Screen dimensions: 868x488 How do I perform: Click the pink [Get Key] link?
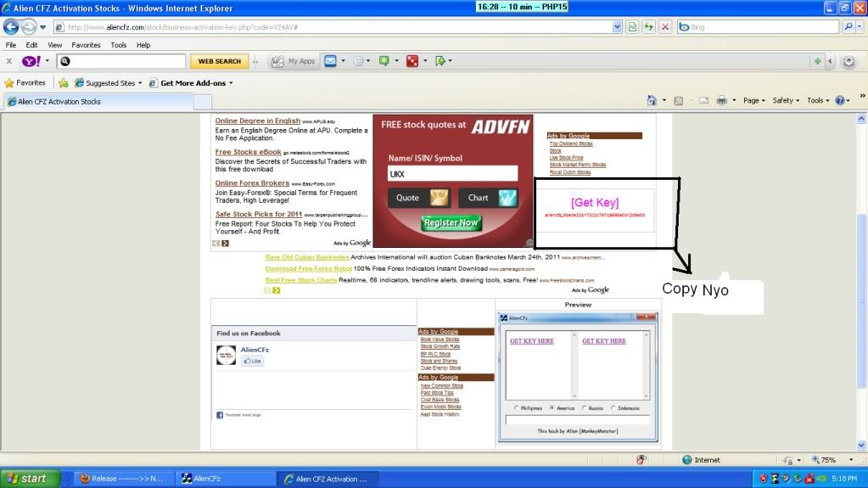(x=595, y=203)
